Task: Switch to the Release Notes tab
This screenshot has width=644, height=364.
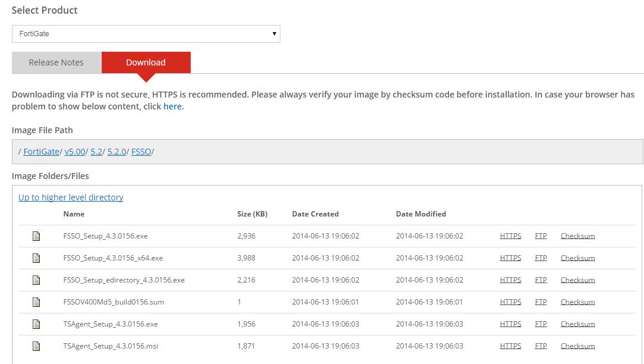Action: point(56,62)
